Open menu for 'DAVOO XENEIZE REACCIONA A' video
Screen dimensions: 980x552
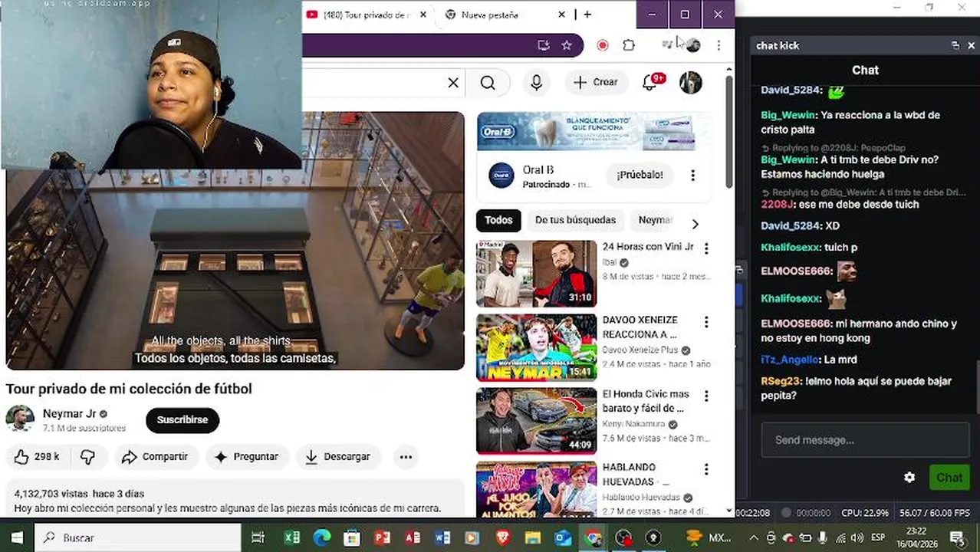706,322
